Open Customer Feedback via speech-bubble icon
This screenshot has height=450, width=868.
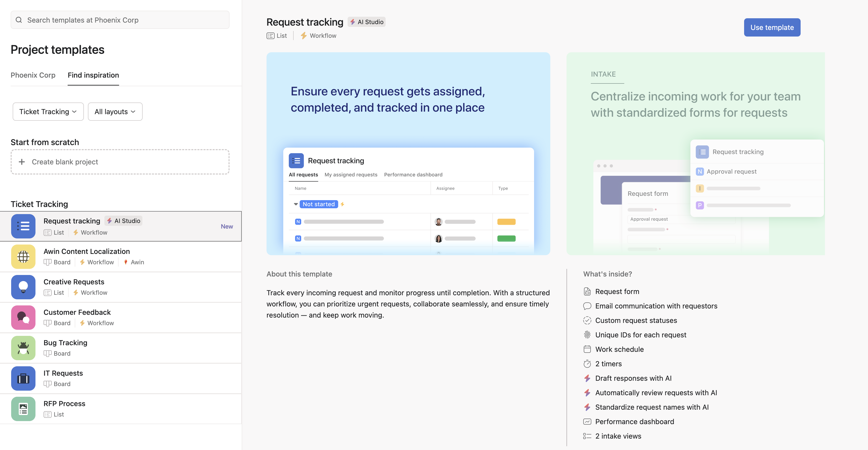point(23,317)
